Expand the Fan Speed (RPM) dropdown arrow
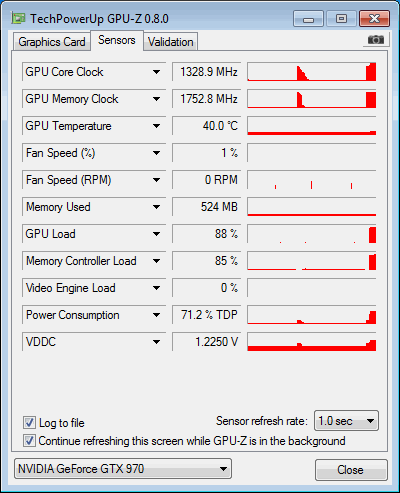 [156, 180]
